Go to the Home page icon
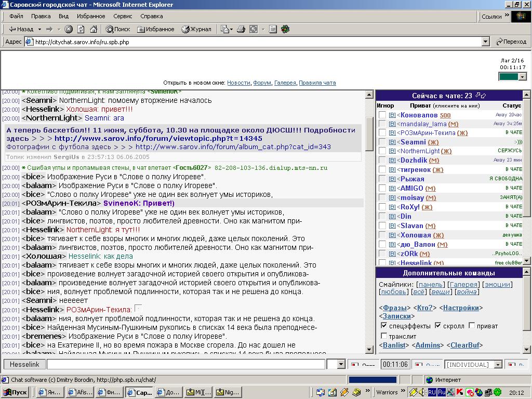Screen dimensions: 532x399 point(94,30)
